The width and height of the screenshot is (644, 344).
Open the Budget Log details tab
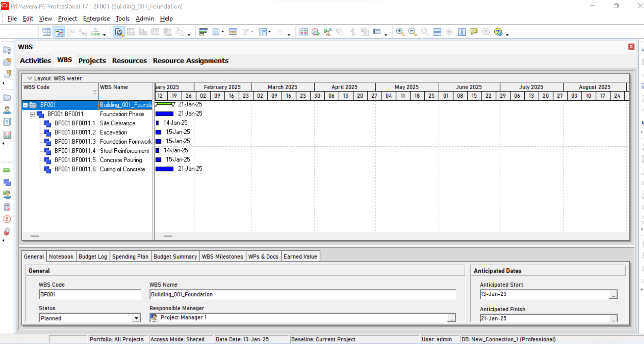click(x=93, y=257)
